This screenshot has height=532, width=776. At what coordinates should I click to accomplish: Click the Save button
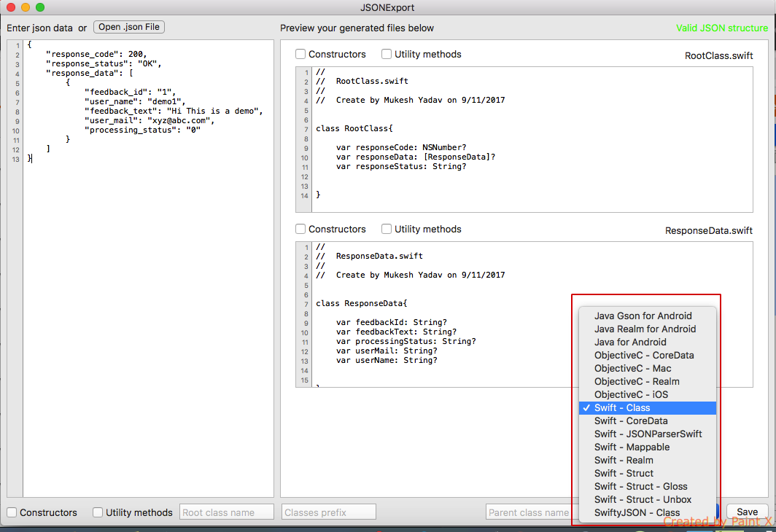(x=747, y=512)
